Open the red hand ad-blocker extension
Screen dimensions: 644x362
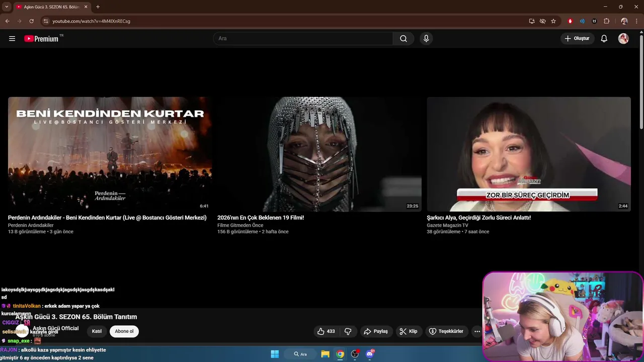point(570,21)
